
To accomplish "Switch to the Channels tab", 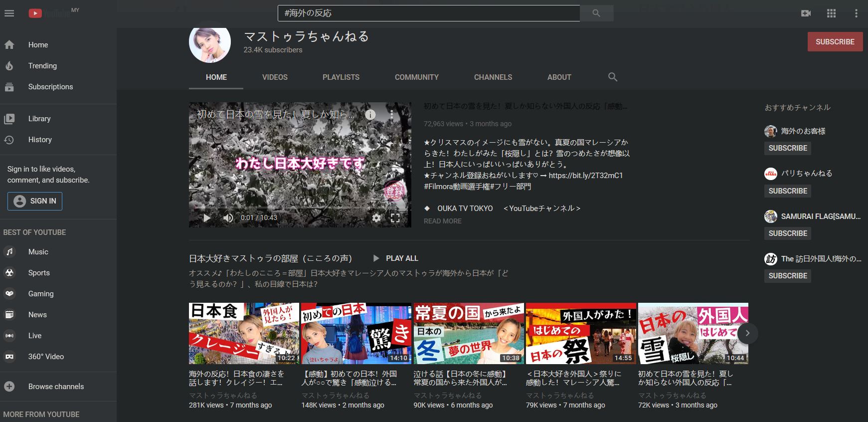I will click(493, 77).
